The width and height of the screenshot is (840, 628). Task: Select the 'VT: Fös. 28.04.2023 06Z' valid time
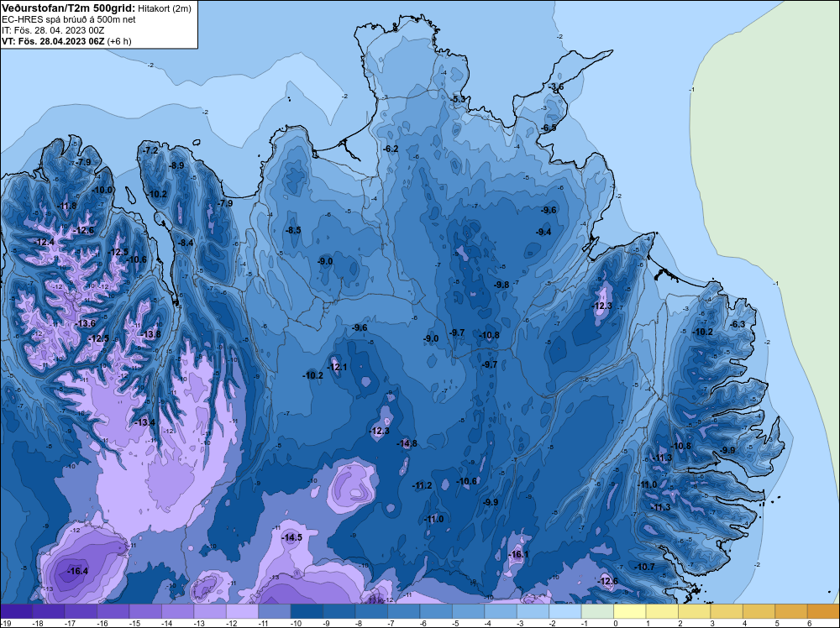tap(53, 41)
